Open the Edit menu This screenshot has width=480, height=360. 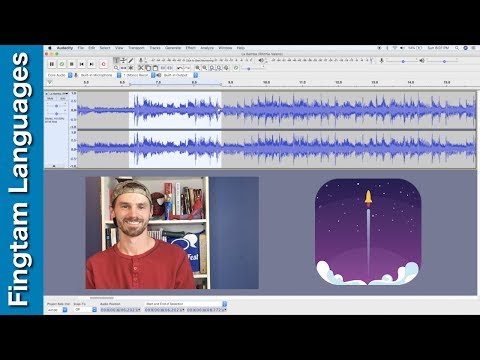(92, 48)
